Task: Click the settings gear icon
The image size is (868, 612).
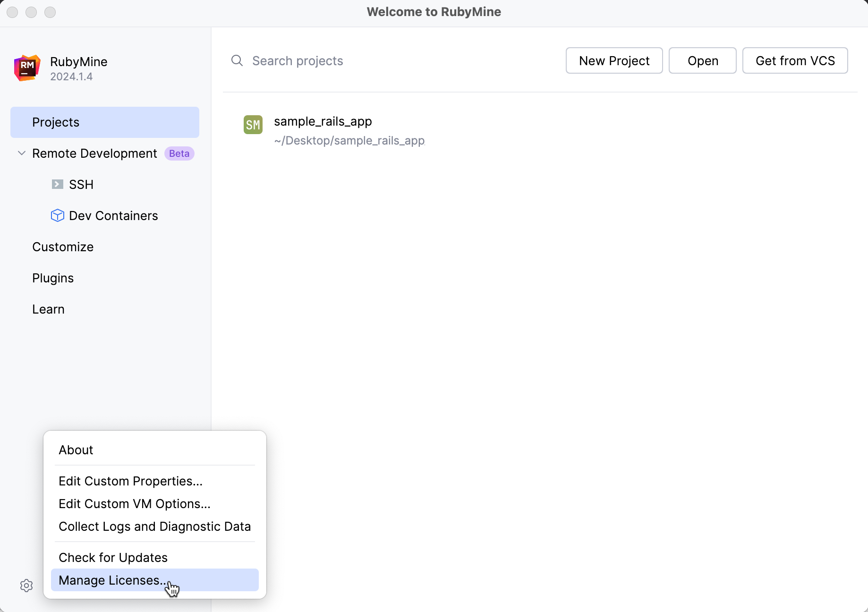Action: (x=26, y=586)
